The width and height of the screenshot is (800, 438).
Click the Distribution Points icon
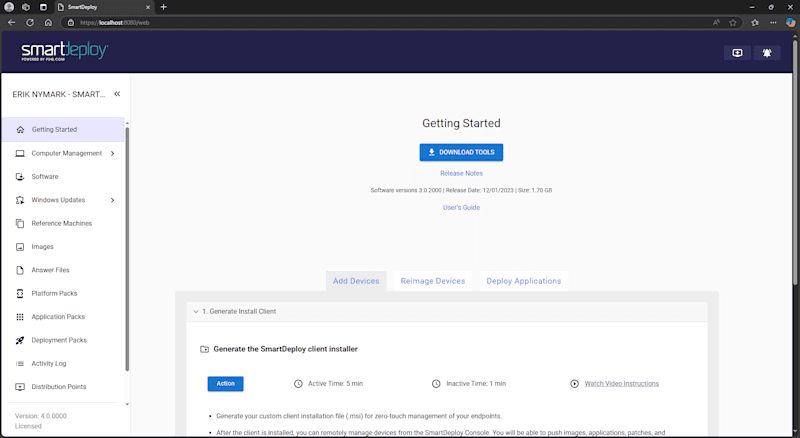(20, 387)
